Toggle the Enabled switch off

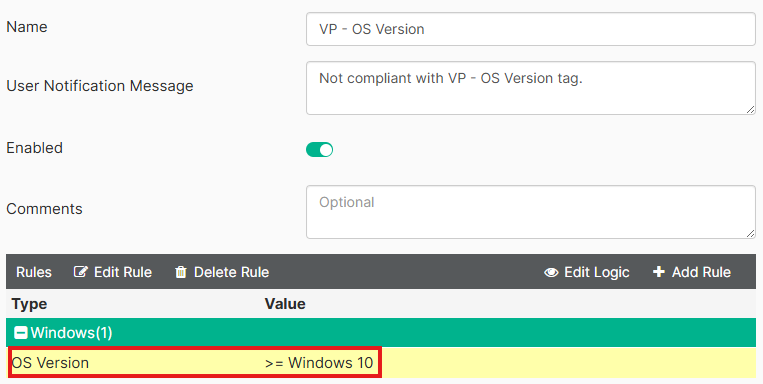coord(319,149)
